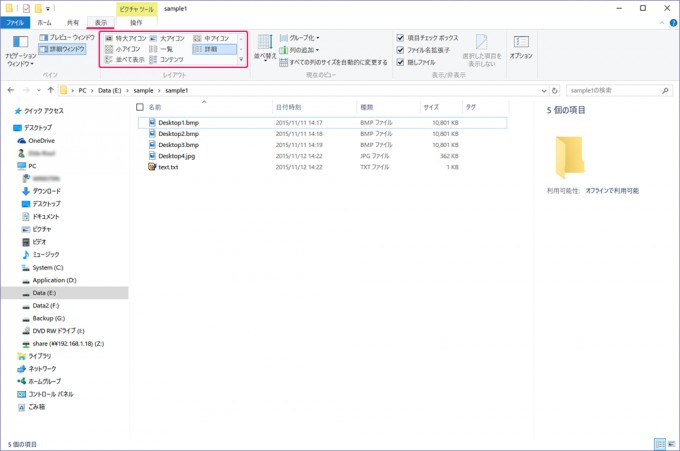
Task: Open the Navigation pane (ナビゲーションウィンドウ) button
Action: [x=20, y=51]
